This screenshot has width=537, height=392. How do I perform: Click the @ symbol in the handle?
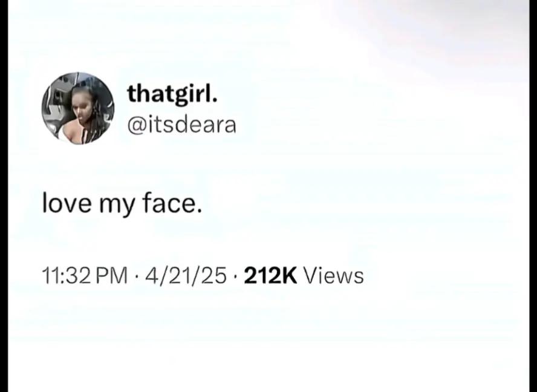point(137,125)
